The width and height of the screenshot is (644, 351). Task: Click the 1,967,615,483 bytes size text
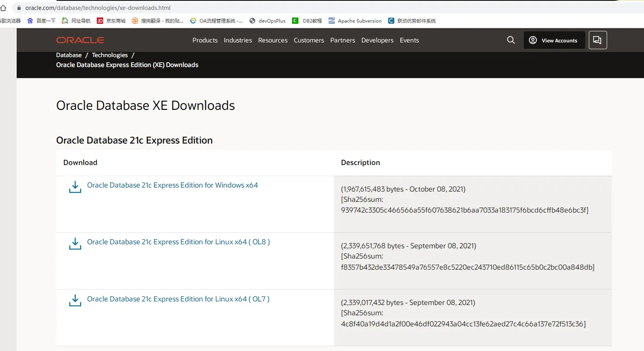pos(372,189)
